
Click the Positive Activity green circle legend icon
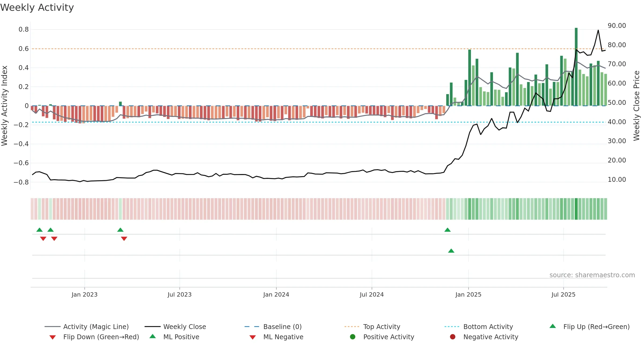(x=353, y=337)
